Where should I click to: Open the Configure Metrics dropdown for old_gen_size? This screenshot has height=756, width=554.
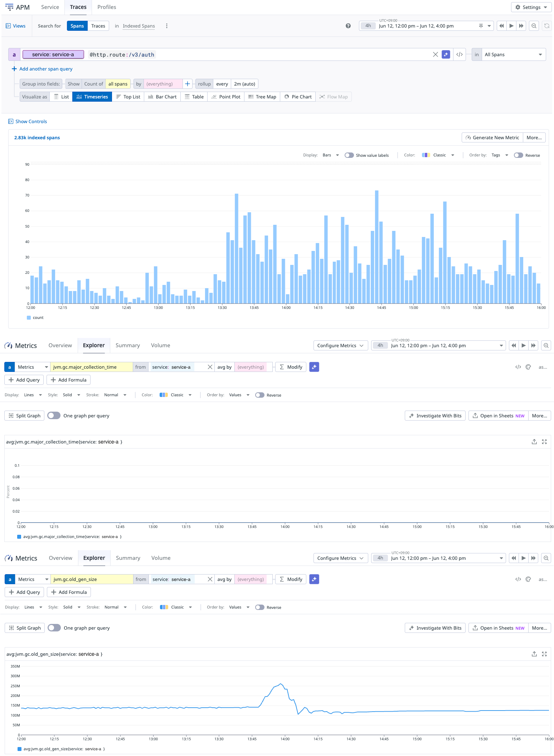pyautogui.click(x=340, y=558)
